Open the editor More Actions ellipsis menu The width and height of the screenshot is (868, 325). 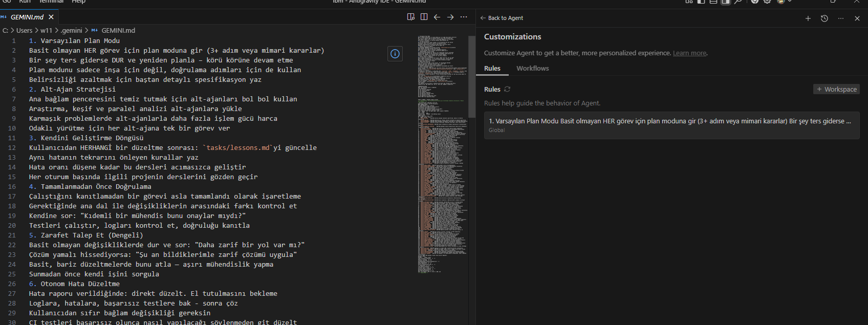(464, 17)
